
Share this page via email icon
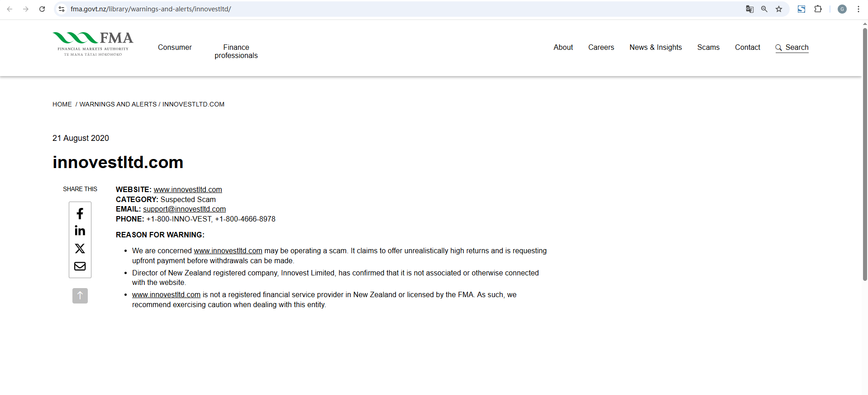(80, 266)
